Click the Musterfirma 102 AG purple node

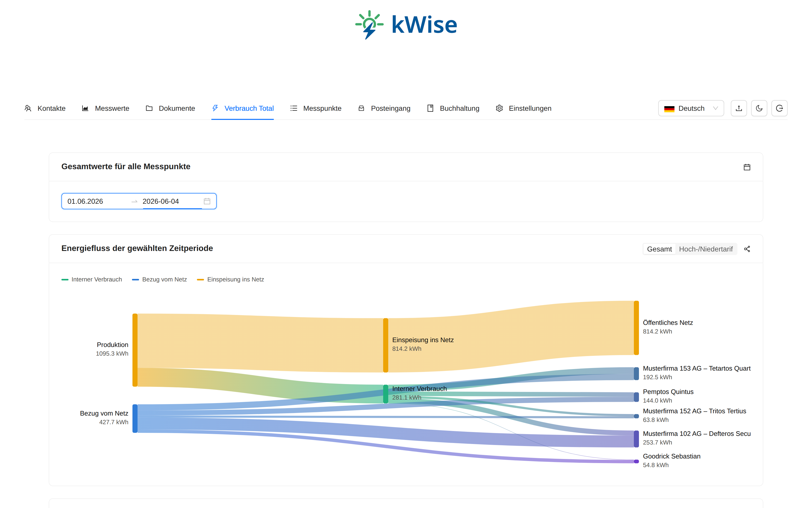636,439
